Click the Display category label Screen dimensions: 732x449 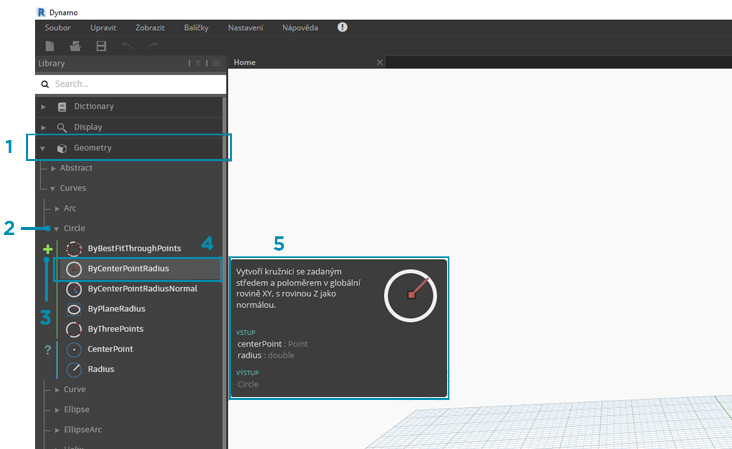tap(88, 126)
